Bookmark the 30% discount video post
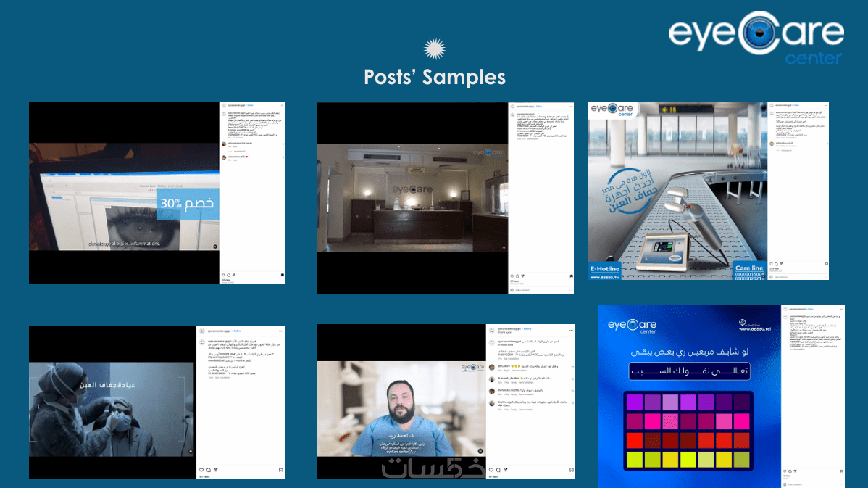Image resolution: width=868 pixels, height=488 pixels. (283, 275)
